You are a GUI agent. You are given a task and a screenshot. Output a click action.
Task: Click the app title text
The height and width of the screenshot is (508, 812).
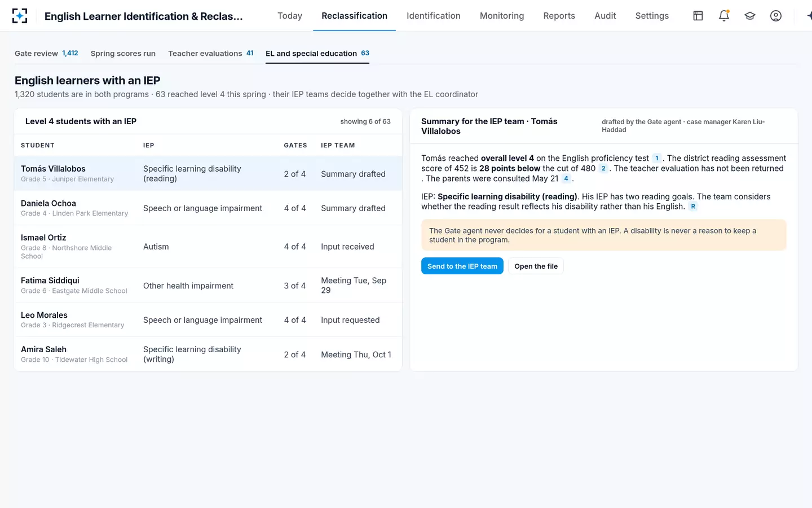click(x=144, y=16)
